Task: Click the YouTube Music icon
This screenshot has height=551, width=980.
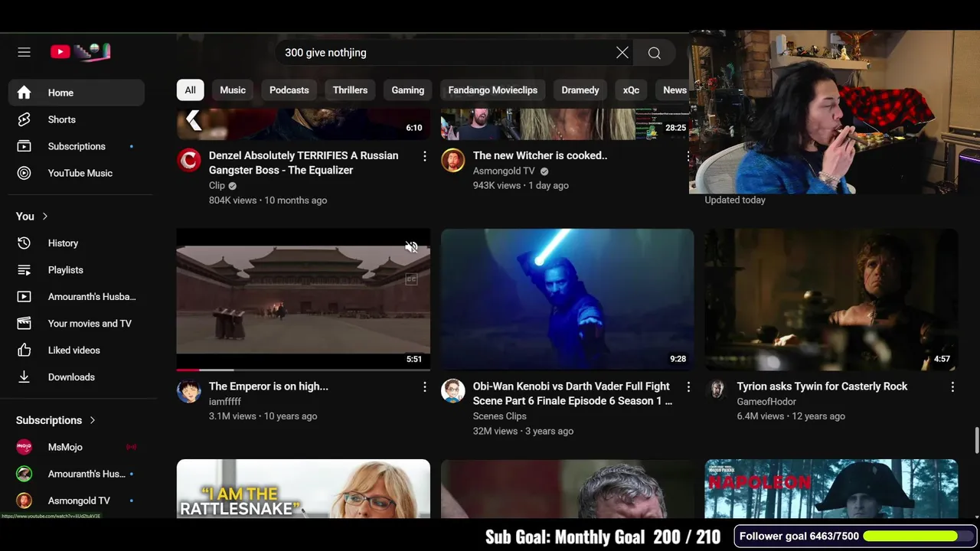Action: tap(24, 173)
